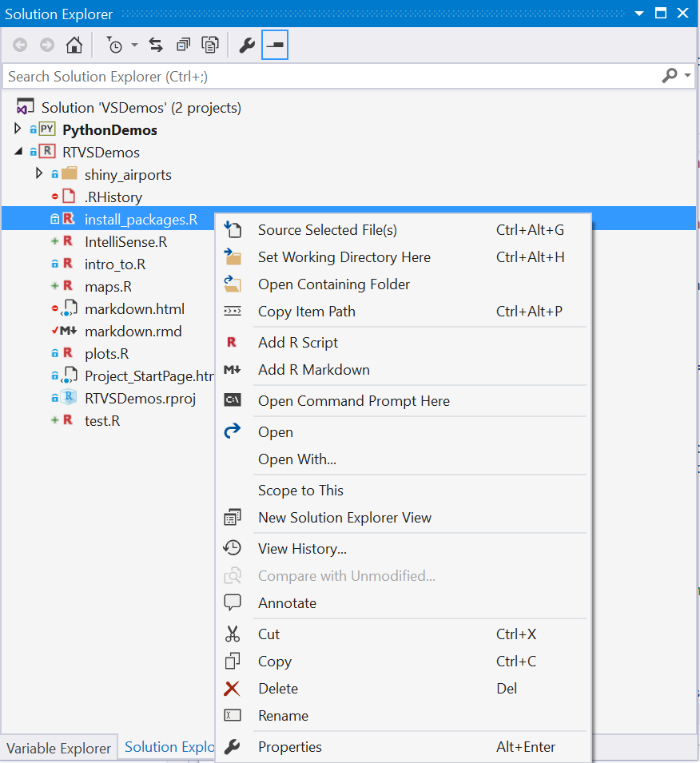Select the RTVSDemos.rproj file
This screenshot has height=763, width=700.
click(140, 399)
